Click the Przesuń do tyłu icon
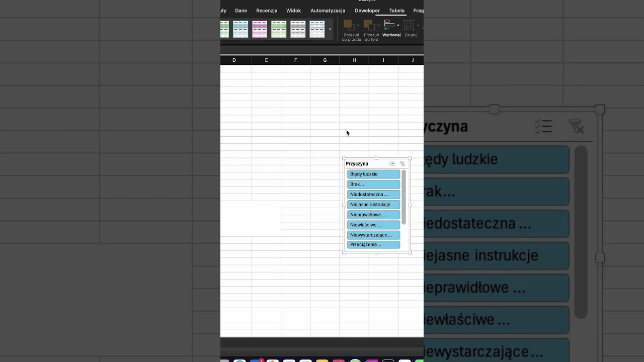 [x=369, y=25]
